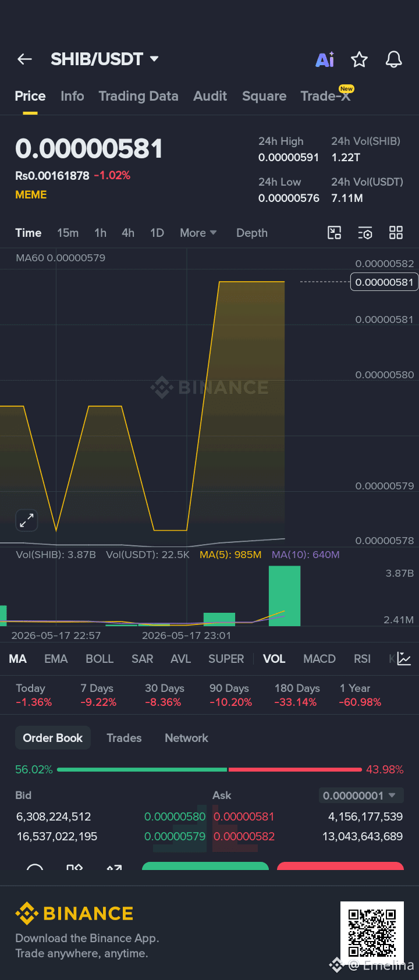Tap the 7 Days -9.22% change
The width and height of the screenshot is (419, 980).
point(98,695)
